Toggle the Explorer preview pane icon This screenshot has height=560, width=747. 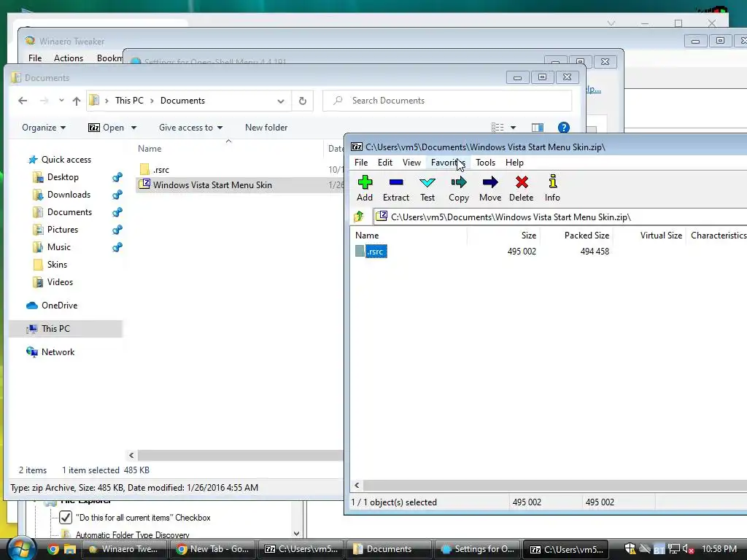click(538, 128)
